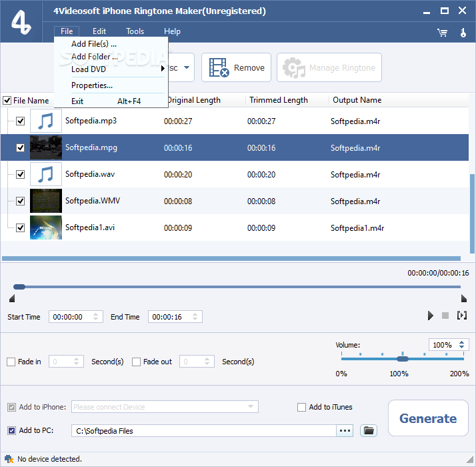The height and width of the screenshot is (467, 476).
Task: Click the no device status icon
Action: click(x=9, y=459)
